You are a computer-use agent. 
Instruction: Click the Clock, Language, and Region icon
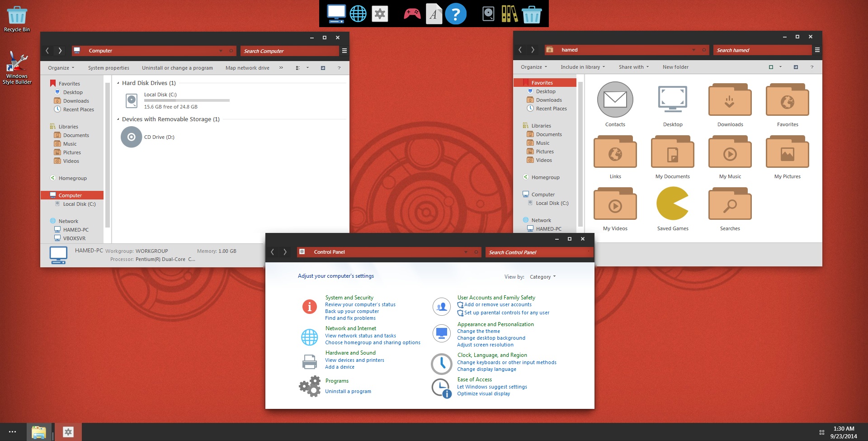point(441,364)
